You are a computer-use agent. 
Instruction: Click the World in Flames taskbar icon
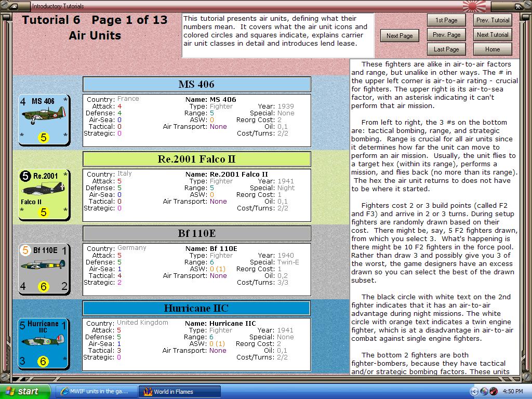point(148,392)
